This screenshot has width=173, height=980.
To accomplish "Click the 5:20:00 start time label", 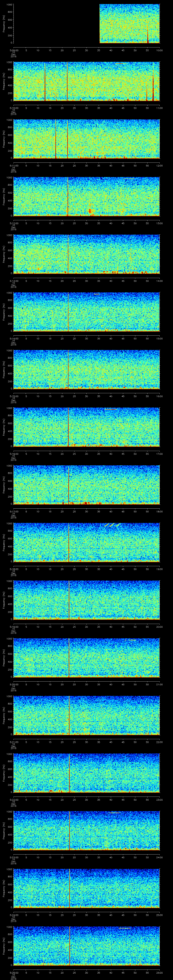I will (14, 684).
